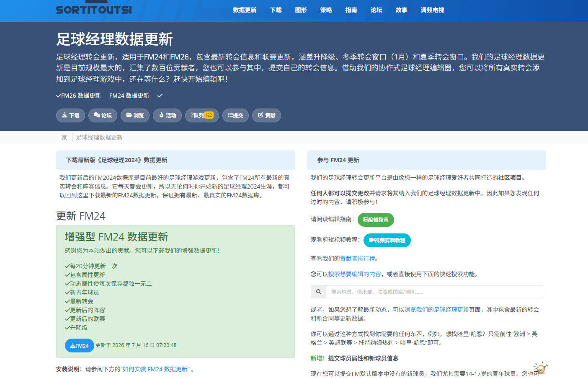Follow the 提交自己的转会信息 link

pos(301,68)
